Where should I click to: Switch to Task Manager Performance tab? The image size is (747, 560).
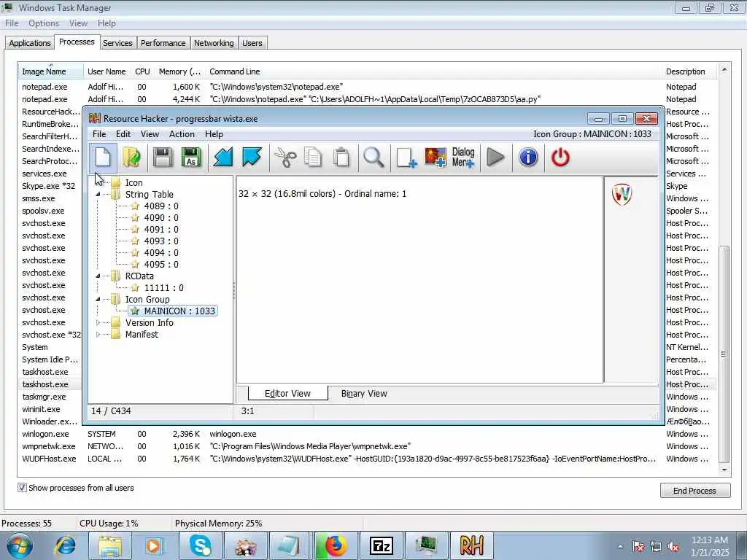(163, 43)
